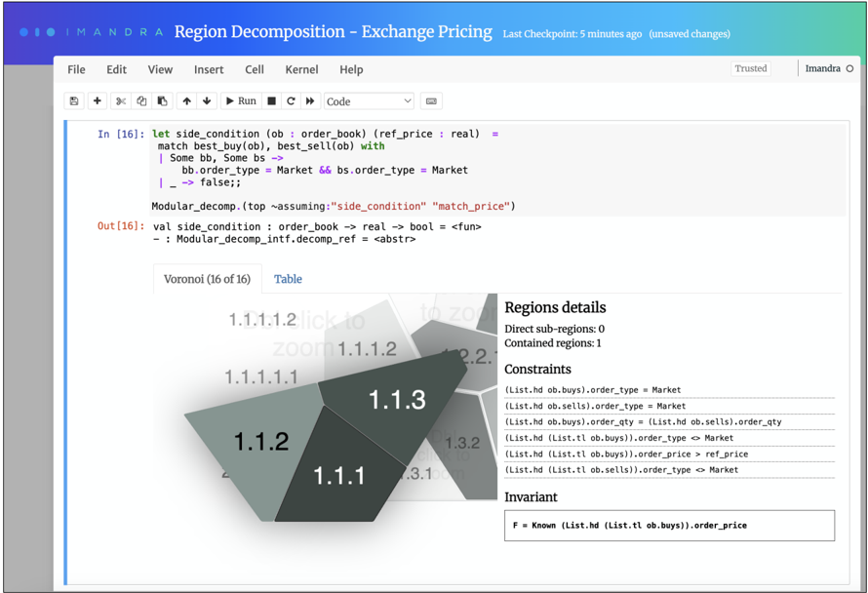Copy selected cells using toolbar icon
Screen dimensions: 868x593
[x=141, y=101]
